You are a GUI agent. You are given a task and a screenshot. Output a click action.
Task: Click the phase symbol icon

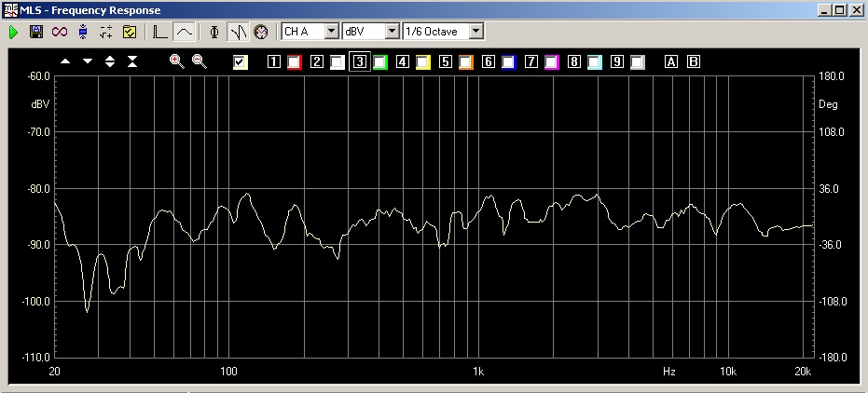click(x=214, y=32)
